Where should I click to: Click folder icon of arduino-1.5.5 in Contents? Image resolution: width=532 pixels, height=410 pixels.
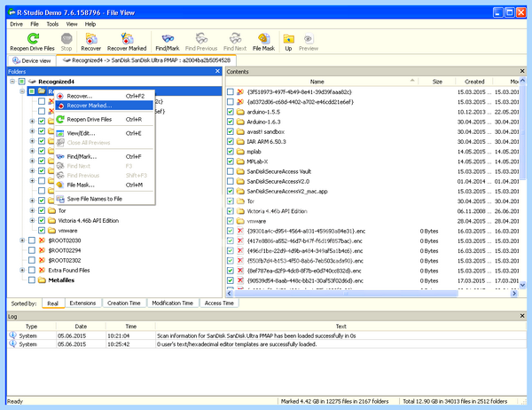240,112
